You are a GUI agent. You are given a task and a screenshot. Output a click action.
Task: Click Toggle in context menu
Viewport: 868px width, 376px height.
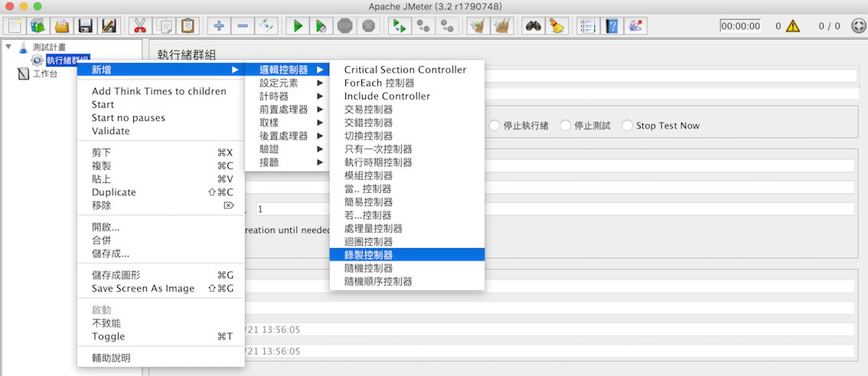click(161, 336)
